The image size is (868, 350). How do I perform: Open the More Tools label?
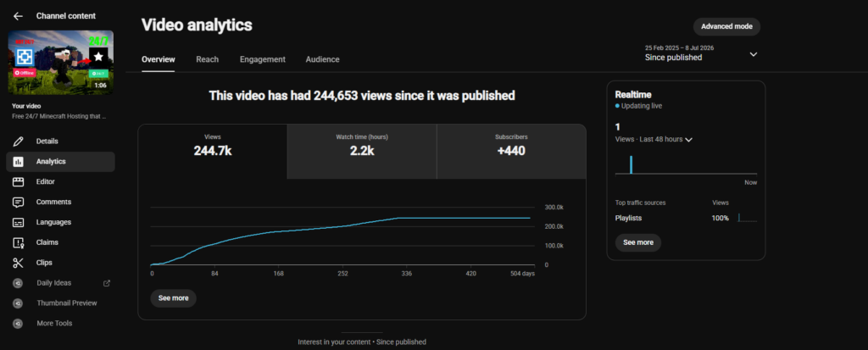[54, 324]
